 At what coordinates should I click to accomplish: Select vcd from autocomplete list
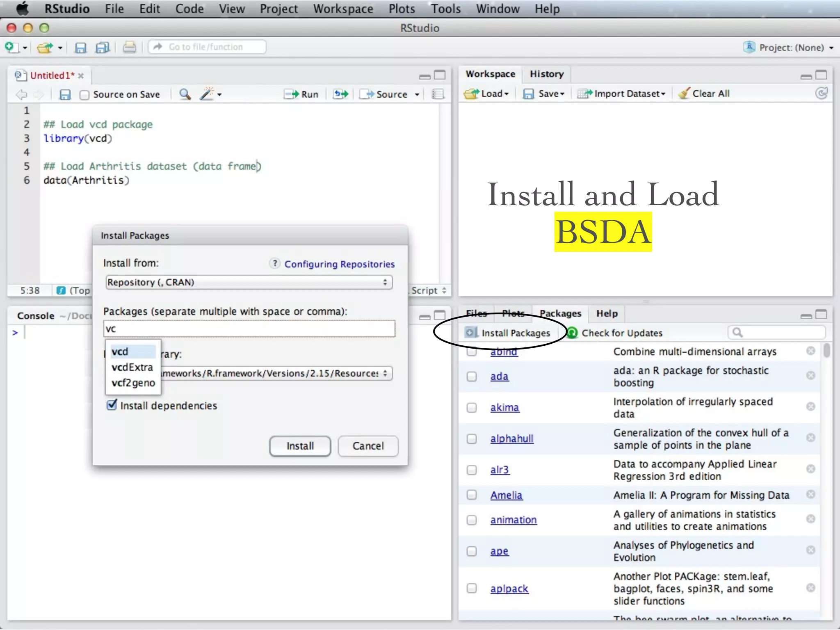(x=132, y=352)
